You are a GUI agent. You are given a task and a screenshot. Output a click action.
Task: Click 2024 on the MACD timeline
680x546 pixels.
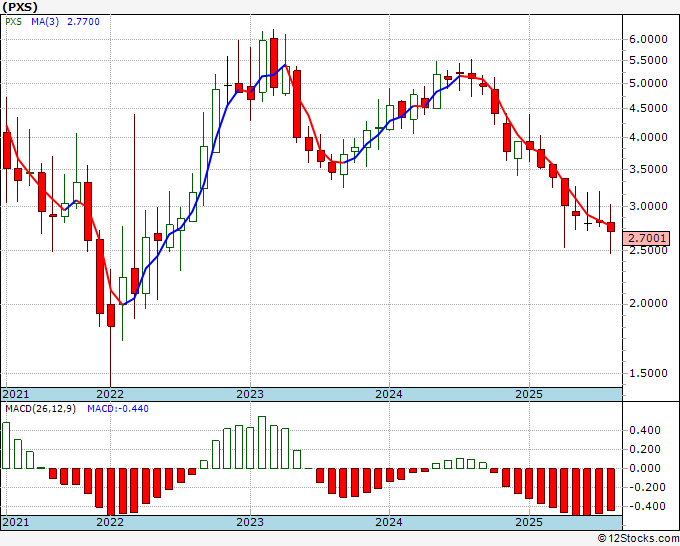[389, 522]
